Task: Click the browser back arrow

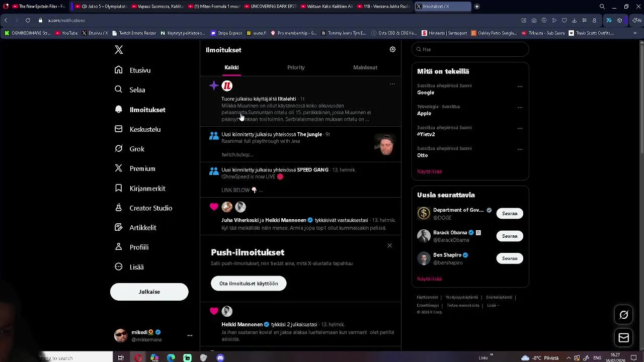Action: 6,20
